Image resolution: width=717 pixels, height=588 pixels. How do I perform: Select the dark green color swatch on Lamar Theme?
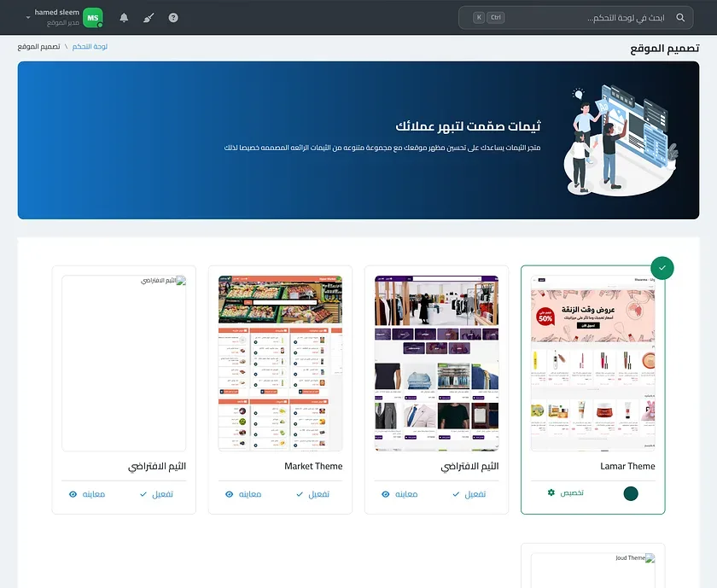(631, 493)
